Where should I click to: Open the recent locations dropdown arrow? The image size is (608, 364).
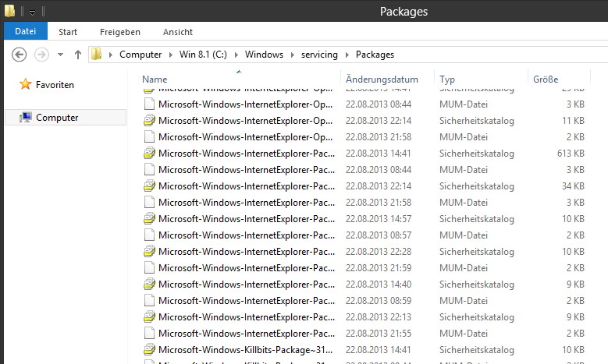(60, 55)
